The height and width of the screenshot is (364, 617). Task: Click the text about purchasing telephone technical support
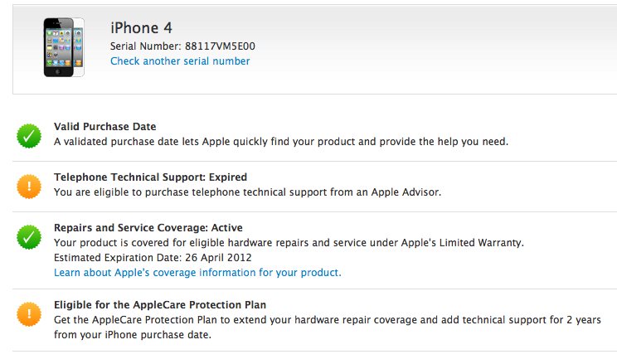coord(247,192)
